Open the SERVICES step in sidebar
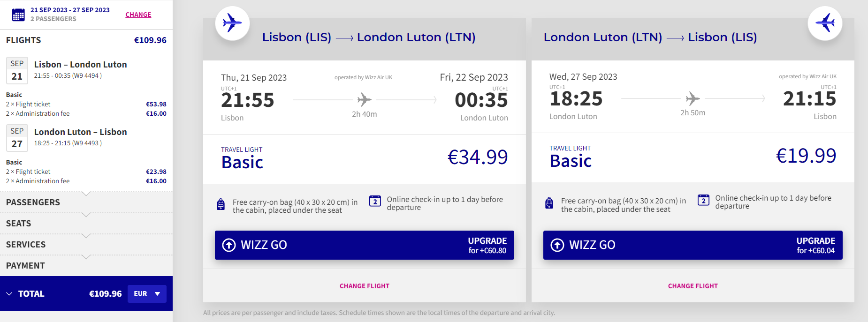Screen dimensions: 868x322 (86, 245)
